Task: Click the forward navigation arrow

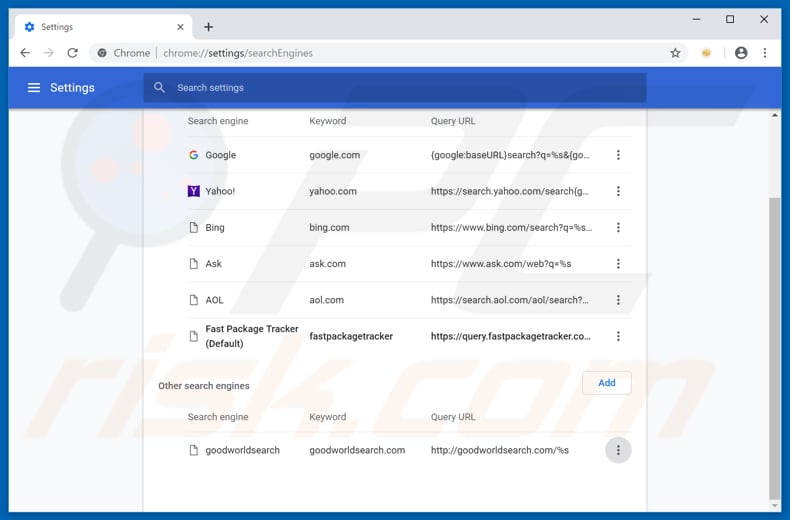Action: pos(48,53)
